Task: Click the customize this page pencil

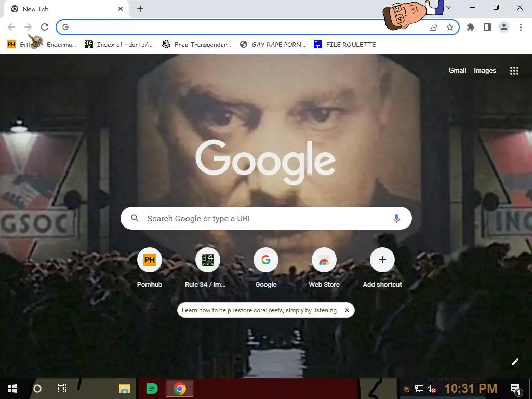Action: (515, 362)
